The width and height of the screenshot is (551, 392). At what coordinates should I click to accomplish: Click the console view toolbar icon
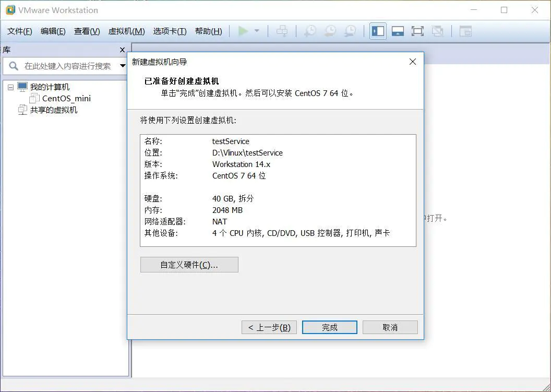tap(465, 31)
